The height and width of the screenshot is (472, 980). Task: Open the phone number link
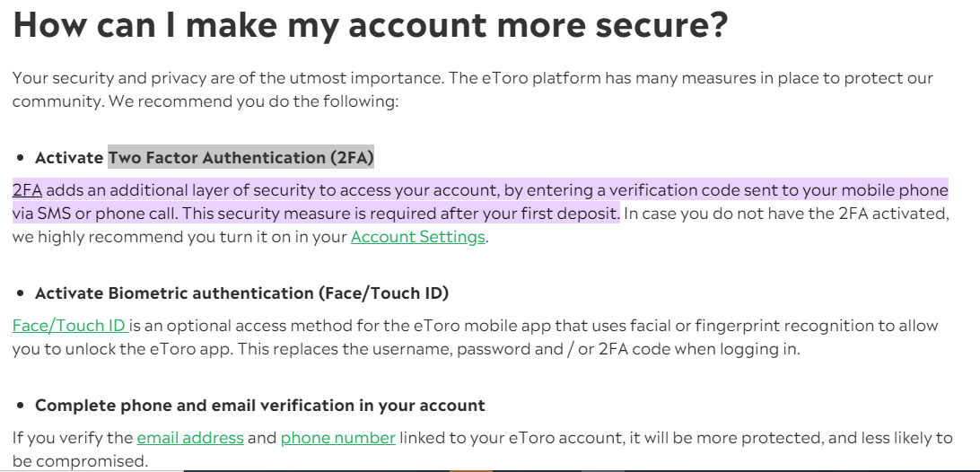tap(338, 438)
